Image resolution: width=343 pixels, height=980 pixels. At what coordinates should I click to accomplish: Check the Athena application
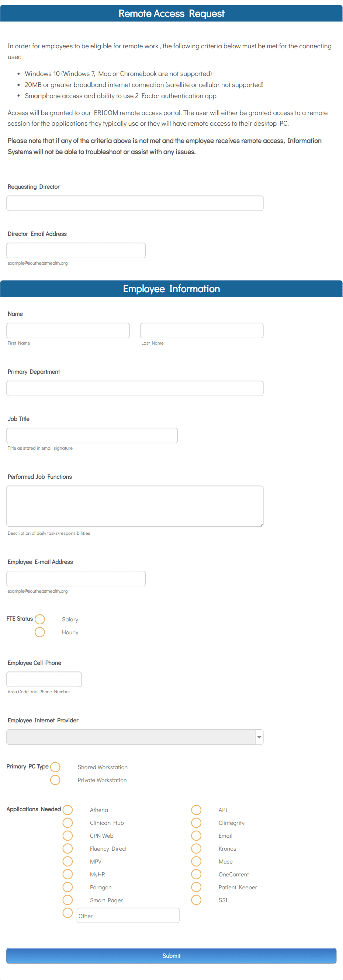coord(67,810)
